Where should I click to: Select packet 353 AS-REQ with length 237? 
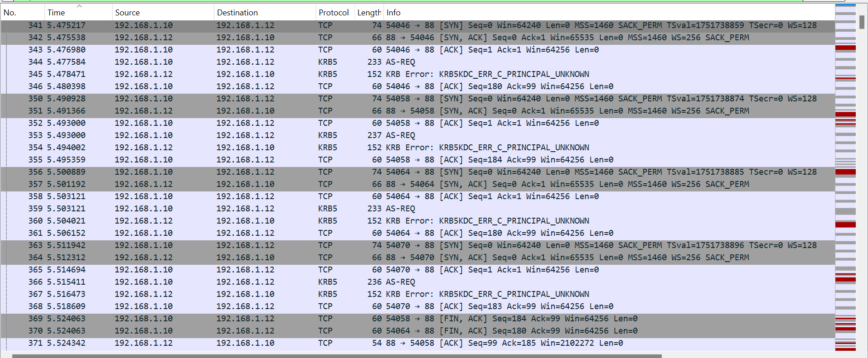click(407, 135)
